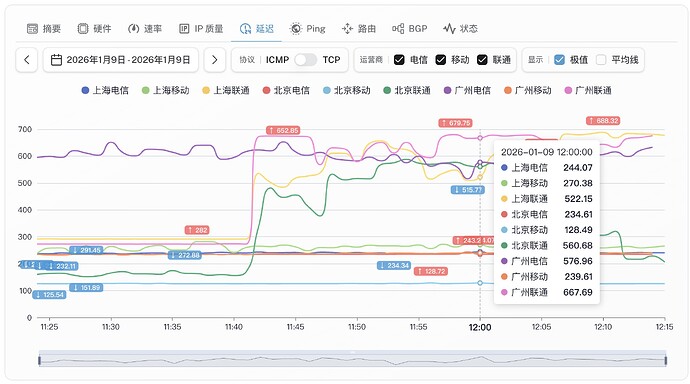This screenshot has width=690, height=384.
Task: Select the Ping tab
Action: coord(308,29)
